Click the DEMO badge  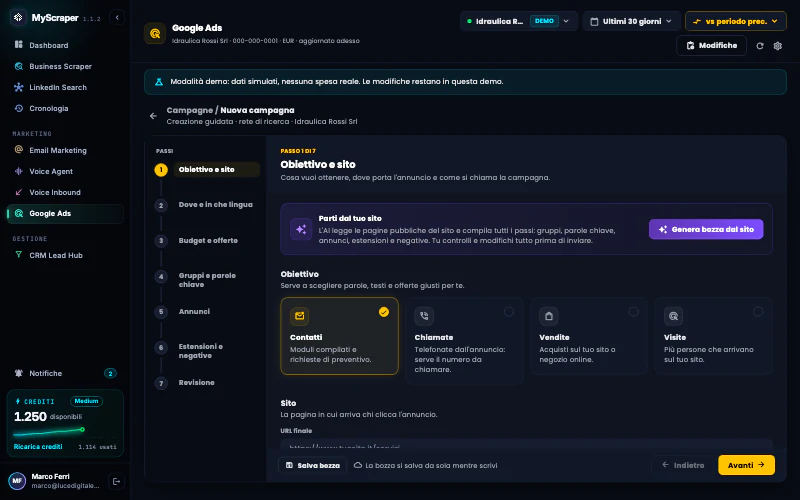pos(544,21)
